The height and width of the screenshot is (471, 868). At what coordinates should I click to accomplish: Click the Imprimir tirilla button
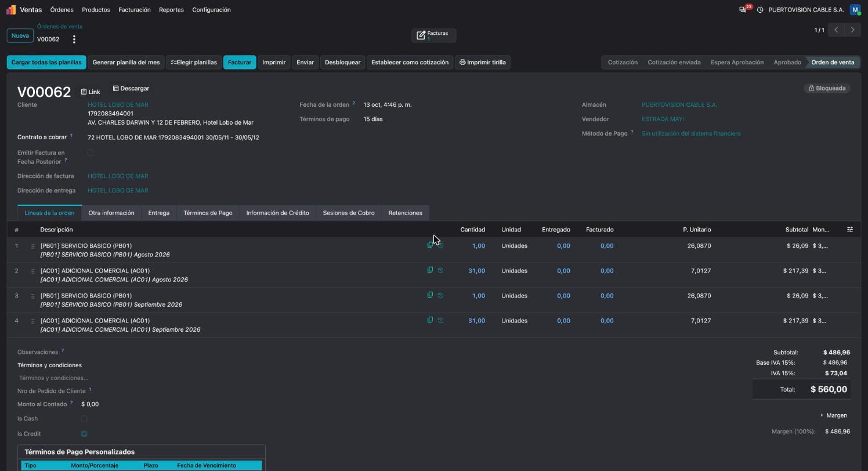pyautogui.click(x=482, y=62)
